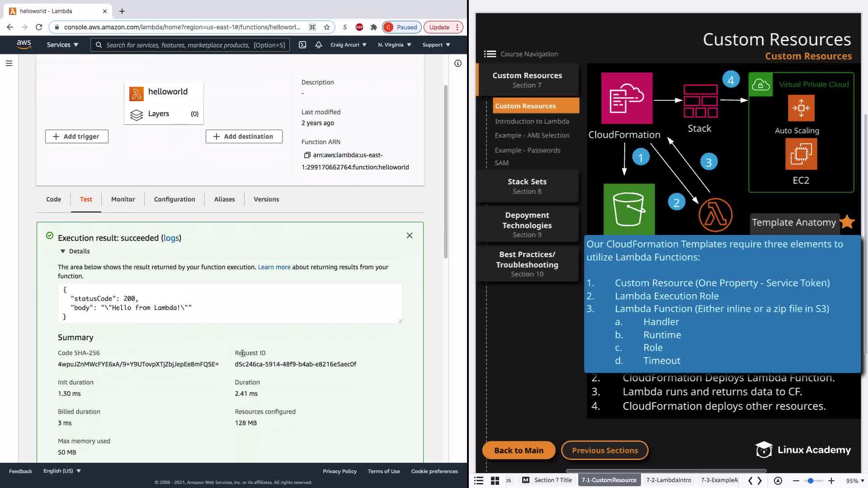Switch to the Configuration tab

click(x=175, y=199)
